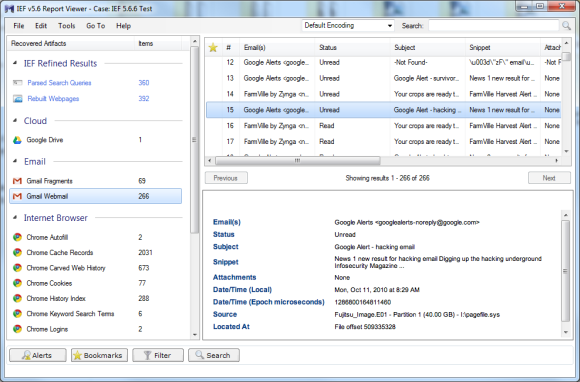This screenshot has width=580, height=382.
Task: Select row 13 Google Alert - survivor email
Action: click(x=383, y=78)
